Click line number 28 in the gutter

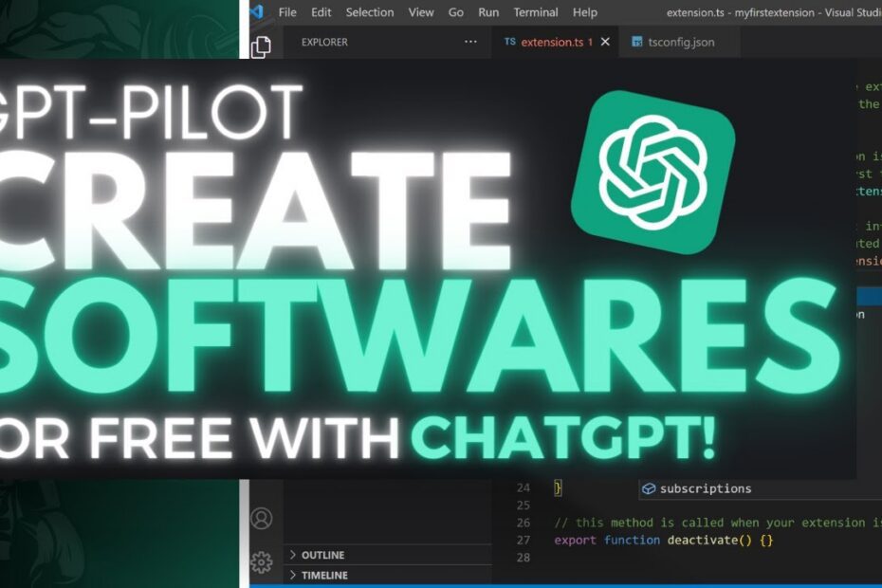(524, 558)
